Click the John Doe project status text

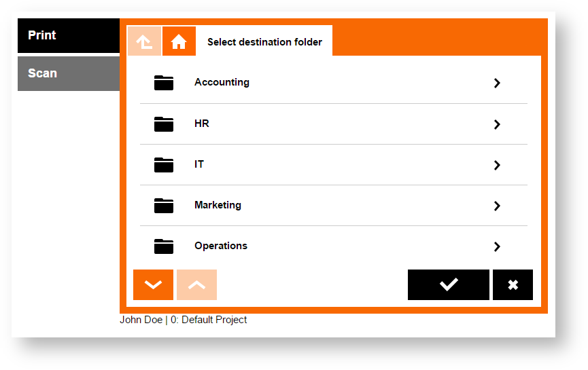(184, 320)
